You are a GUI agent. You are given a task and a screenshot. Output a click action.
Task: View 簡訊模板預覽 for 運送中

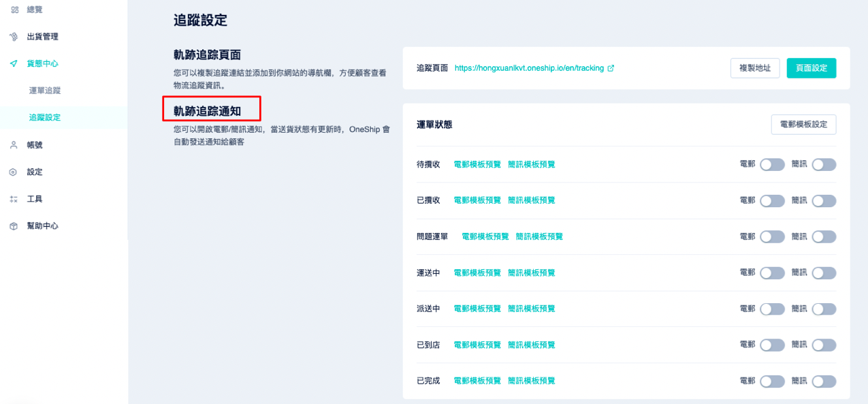(x=532, y=273)
